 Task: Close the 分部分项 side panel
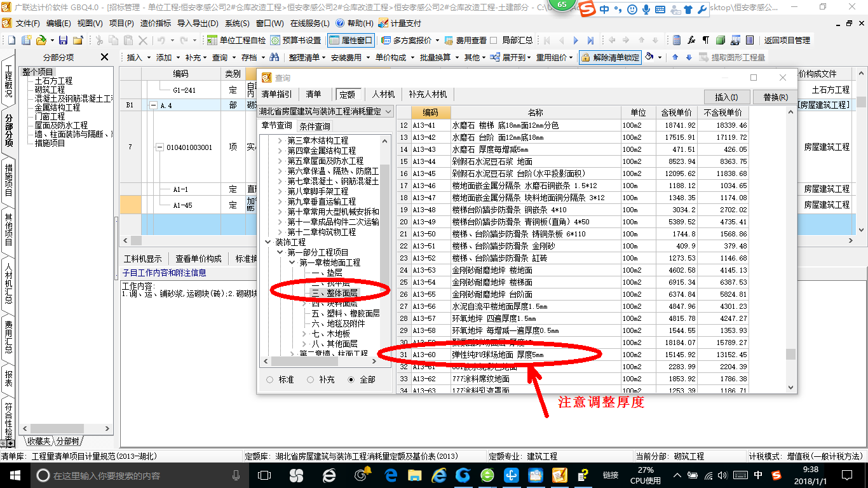pyautogui.click(x=105, y=57)
